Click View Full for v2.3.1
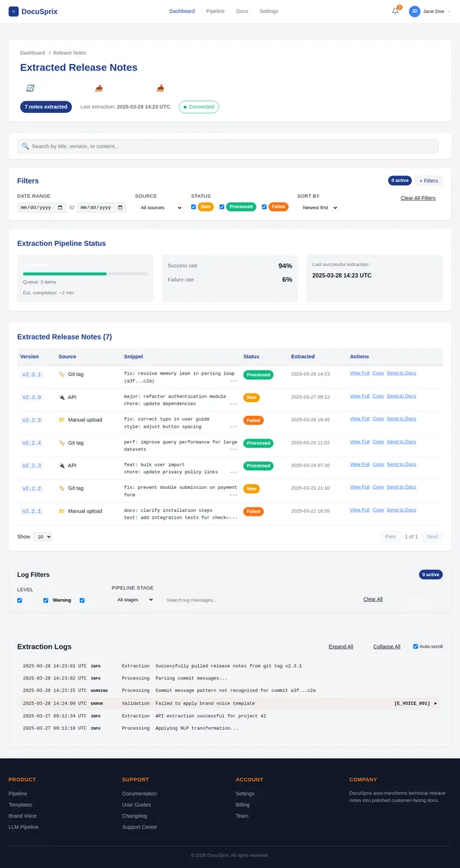Screen dimensions: 460x868 pyautogui.click(x=359, y=373)
